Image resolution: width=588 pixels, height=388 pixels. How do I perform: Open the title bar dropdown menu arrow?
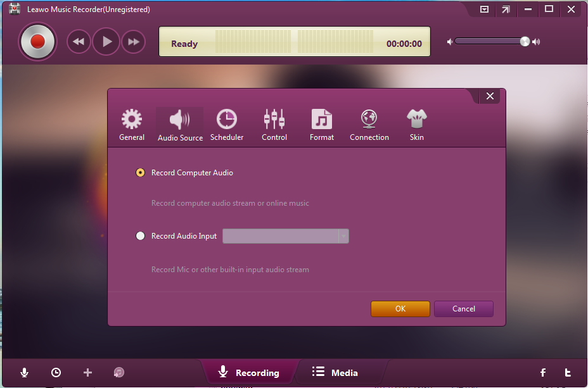click(x=485, y=9)
